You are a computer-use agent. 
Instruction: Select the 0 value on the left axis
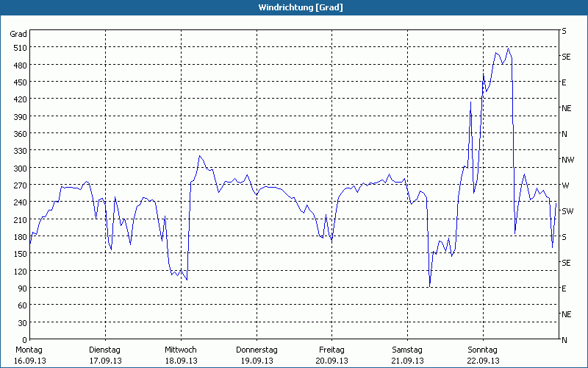coord(25,340)
